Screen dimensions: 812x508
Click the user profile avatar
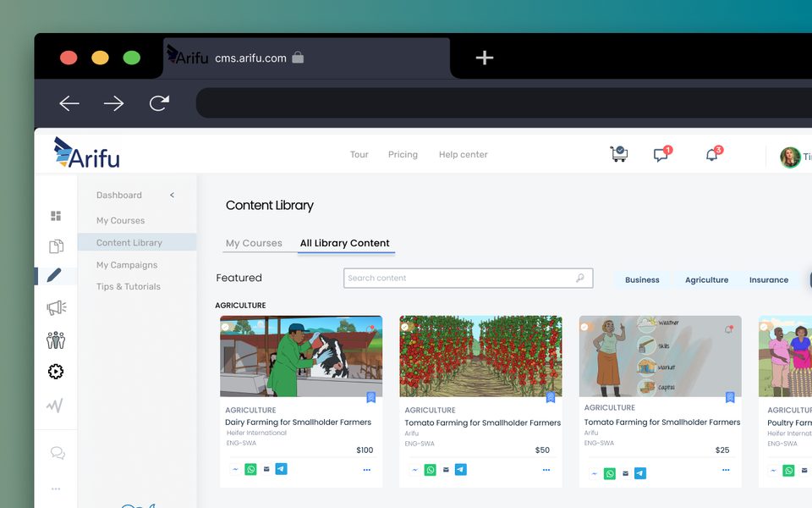pos(790,157)
